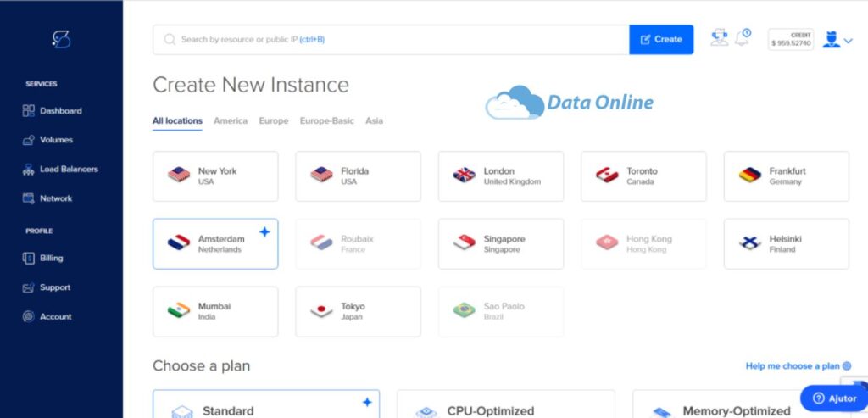
Task: Switch to the Europe tab
Action: [274, 120]
